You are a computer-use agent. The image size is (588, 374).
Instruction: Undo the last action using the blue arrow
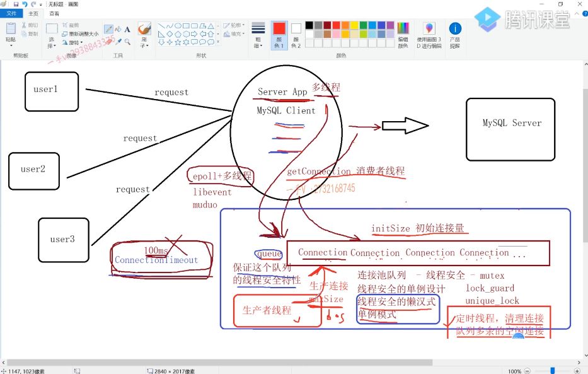(25, 4)
